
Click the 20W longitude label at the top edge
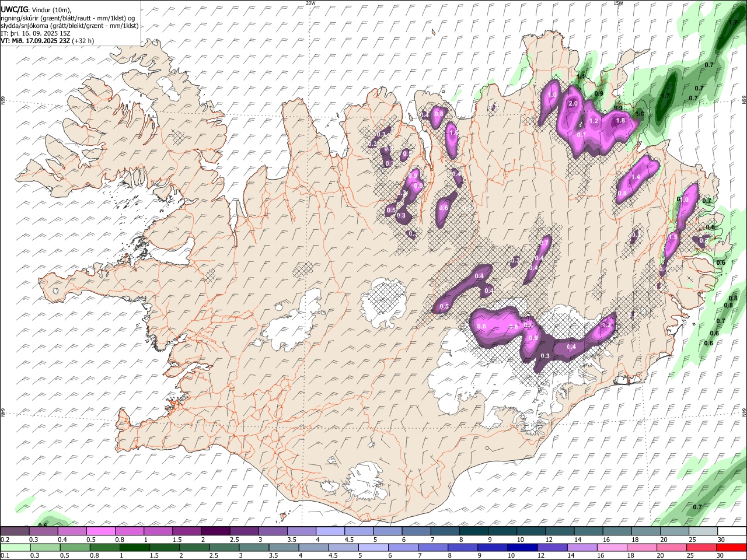pyautogui.click(x=310, y=3)
